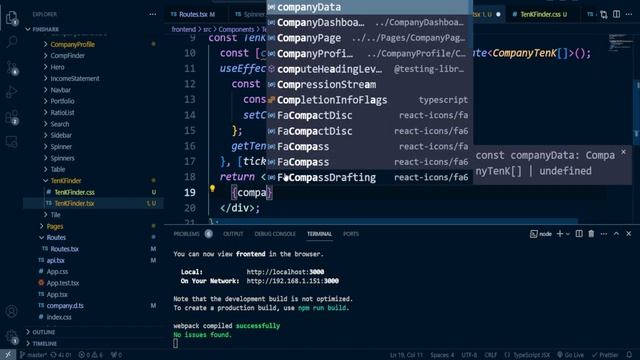Expand the Timeline section
Screen dimensions: 640x360
click(44, 344)
